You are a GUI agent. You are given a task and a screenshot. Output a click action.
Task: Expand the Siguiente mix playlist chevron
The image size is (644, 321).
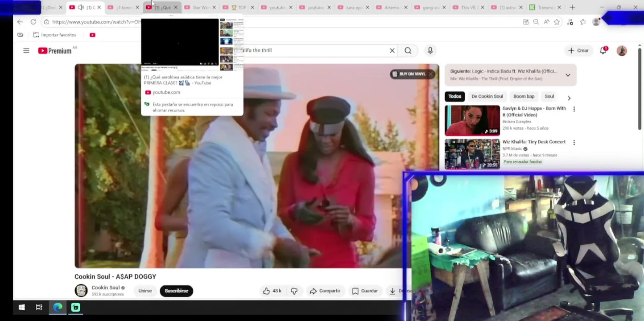pos(568,75)
